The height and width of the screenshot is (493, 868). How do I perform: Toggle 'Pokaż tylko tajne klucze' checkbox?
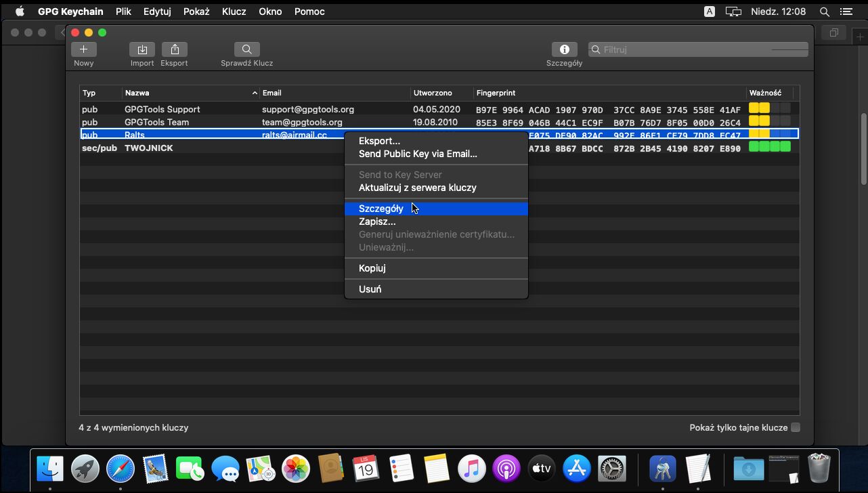coord(796,427)
